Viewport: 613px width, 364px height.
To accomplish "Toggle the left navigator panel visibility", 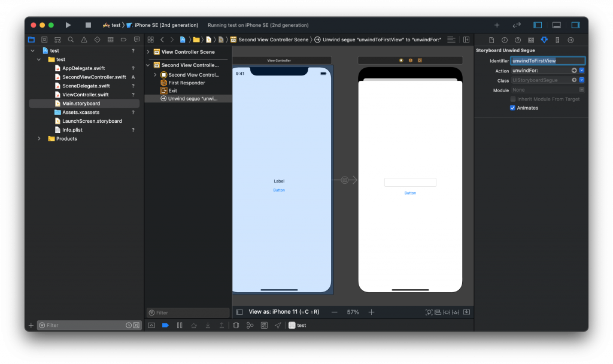I will click(538, 25).
